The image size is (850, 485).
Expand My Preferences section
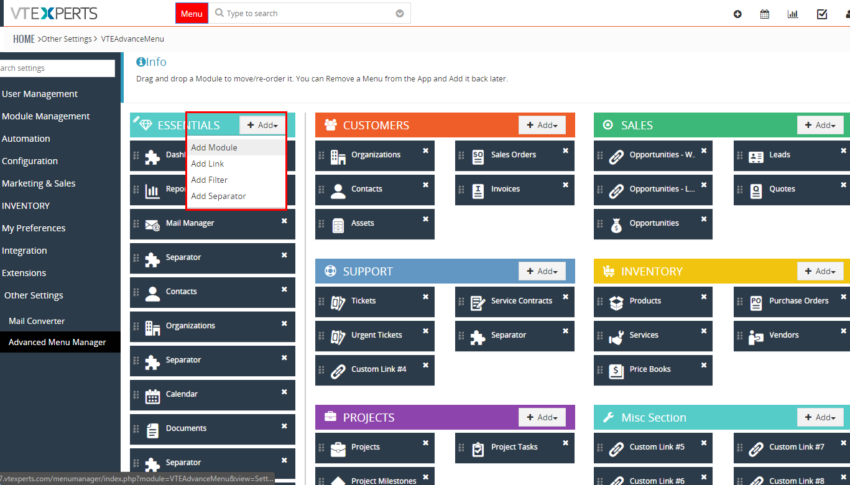34,228
